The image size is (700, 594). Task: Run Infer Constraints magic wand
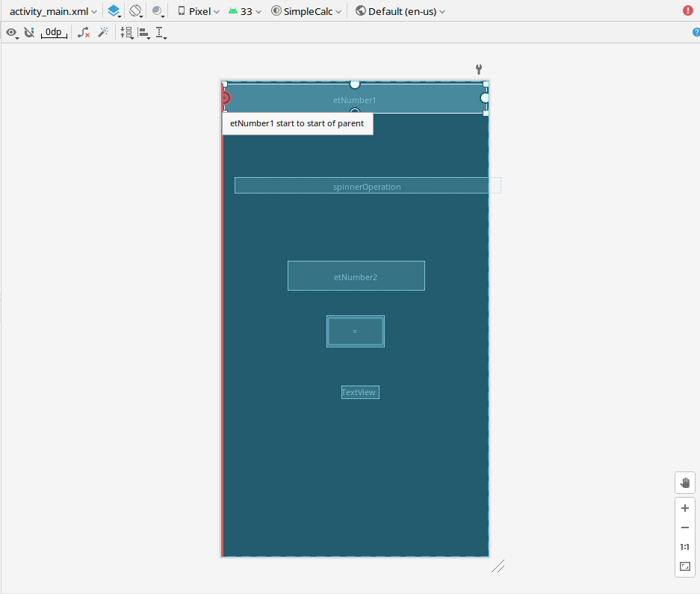(x=103, y=32)
